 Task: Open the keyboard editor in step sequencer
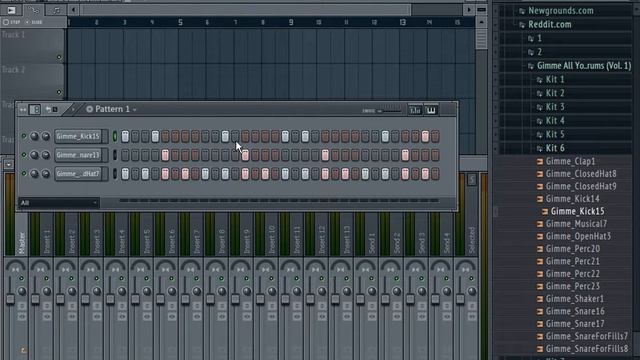pos(431,110)
